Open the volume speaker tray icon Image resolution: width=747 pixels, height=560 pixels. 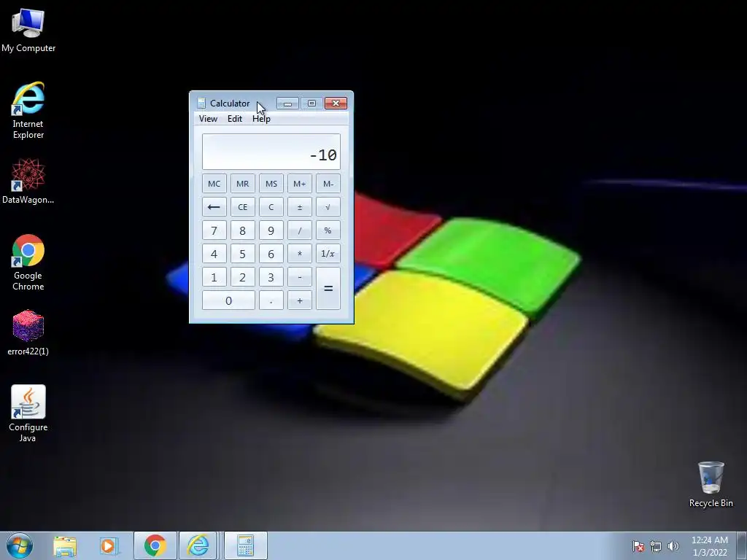coord(673,545)
